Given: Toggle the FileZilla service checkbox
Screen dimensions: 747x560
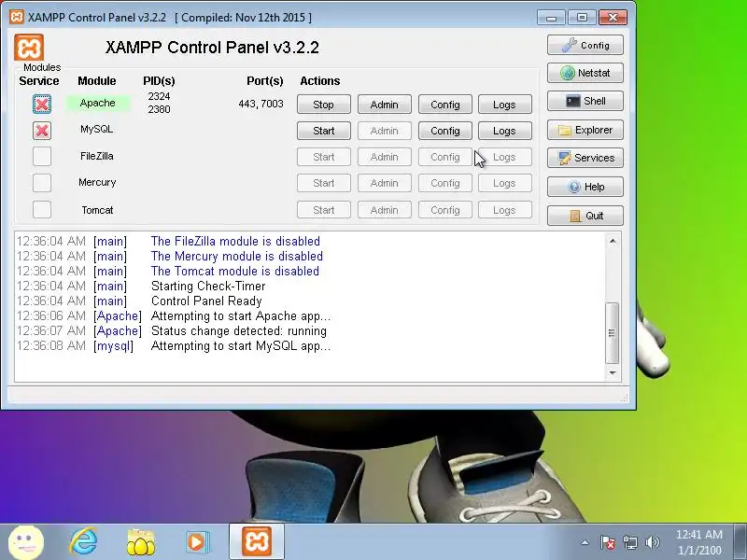Looking at the screenshot, I should (42, 156).
